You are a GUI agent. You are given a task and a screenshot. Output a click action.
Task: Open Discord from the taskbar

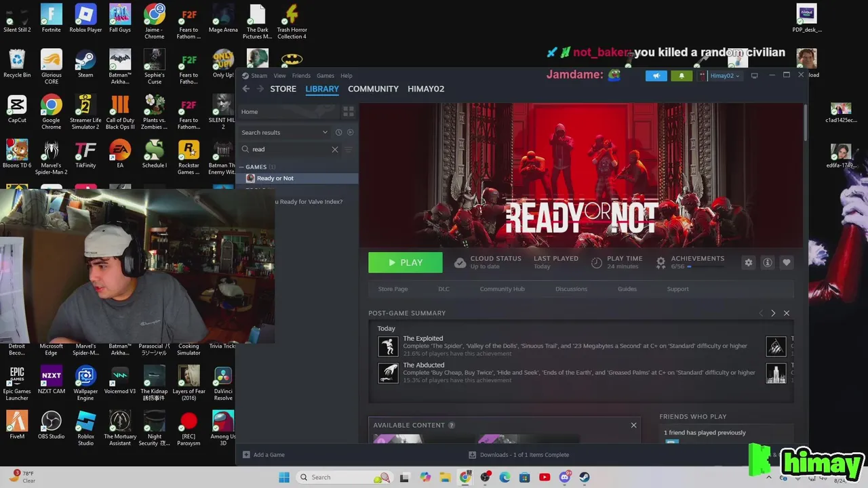pos(565,477)
